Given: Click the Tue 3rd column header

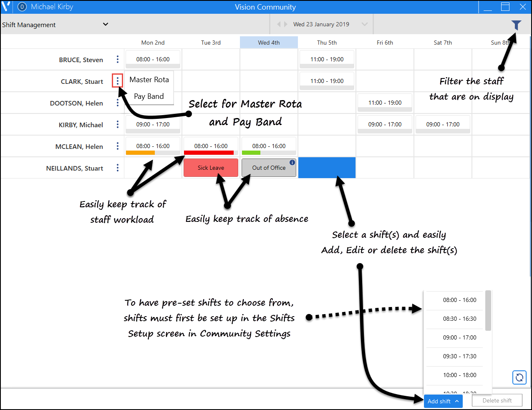Looking at the screenshot, I should pyautogui.click(x=211, y=43).
